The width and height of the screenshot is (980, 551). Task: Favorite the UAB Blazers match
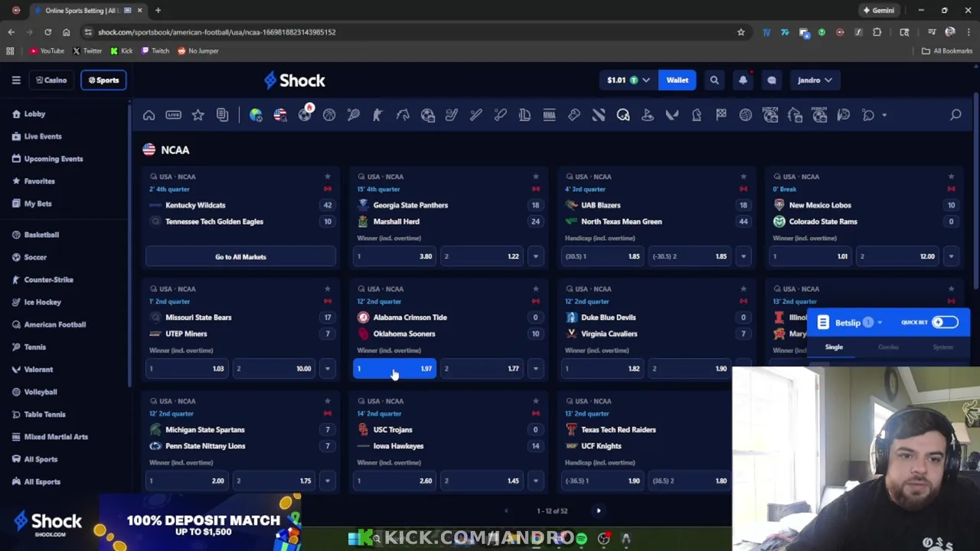click(x=743, y=177)
